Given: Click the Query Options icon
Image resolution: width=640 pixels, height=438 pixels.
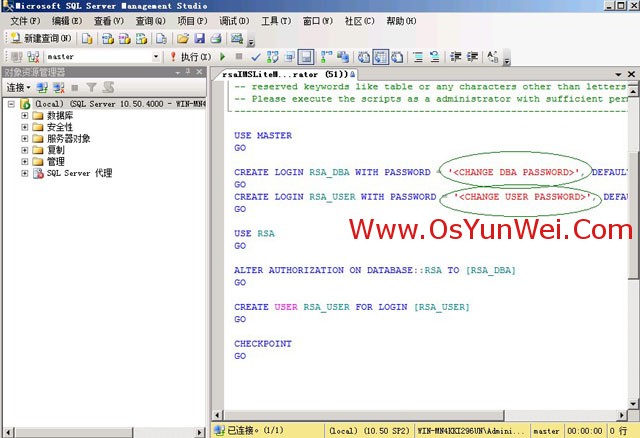Looking at the screenshot, I should pyautogui.click(x=289, y=57).
